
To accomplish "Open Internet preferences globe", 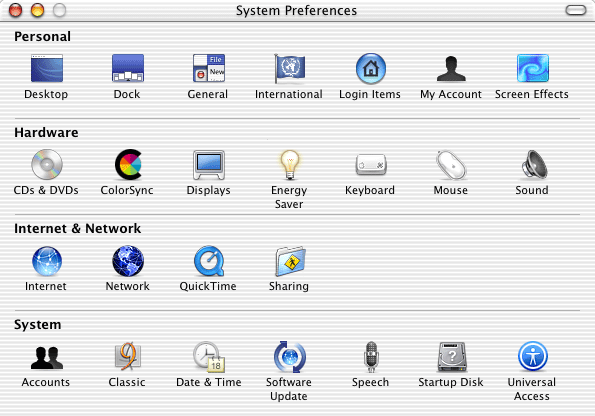I will click(46, 261).
